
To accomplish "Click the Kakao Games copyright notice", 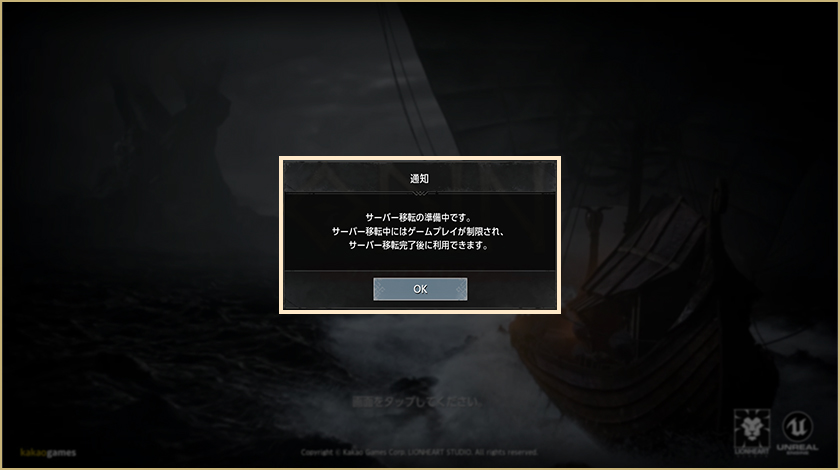I will [x=419, y=452].
